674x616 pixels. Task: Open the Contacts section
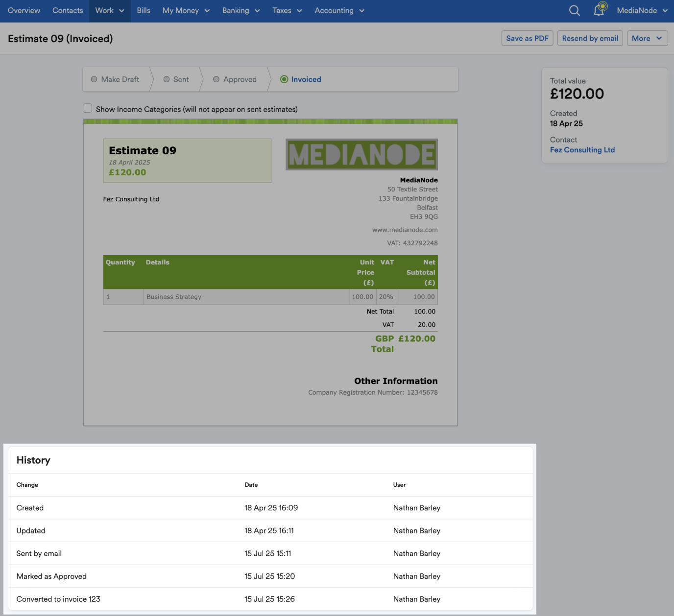click(68, 11)
